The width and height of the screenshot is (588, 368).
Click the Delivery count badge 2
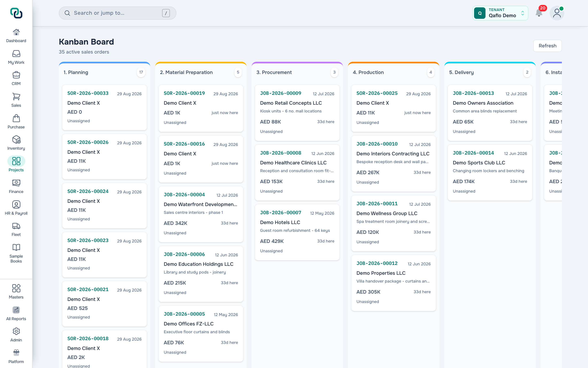pyautogui.click(x=527, y=72)
